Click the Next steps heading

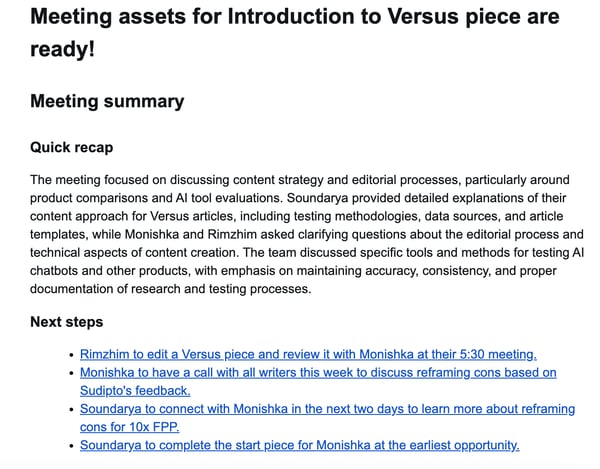click(x=66, y=322)
